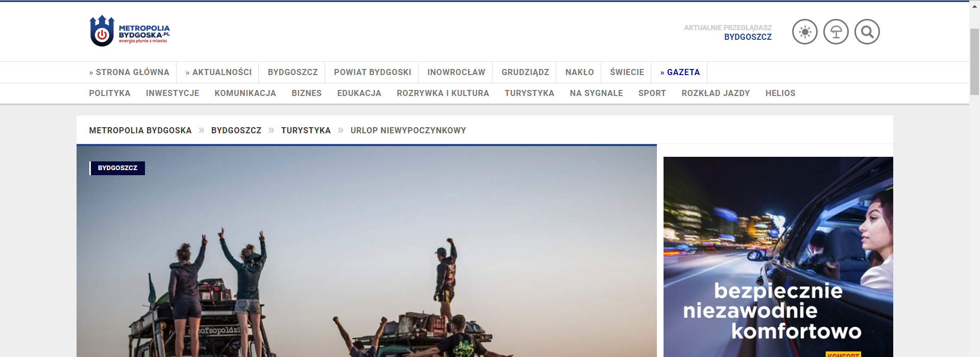This screenshot has width=980, height=357.
Task: Click the round umbrella icon button
Action: (836, 32)
